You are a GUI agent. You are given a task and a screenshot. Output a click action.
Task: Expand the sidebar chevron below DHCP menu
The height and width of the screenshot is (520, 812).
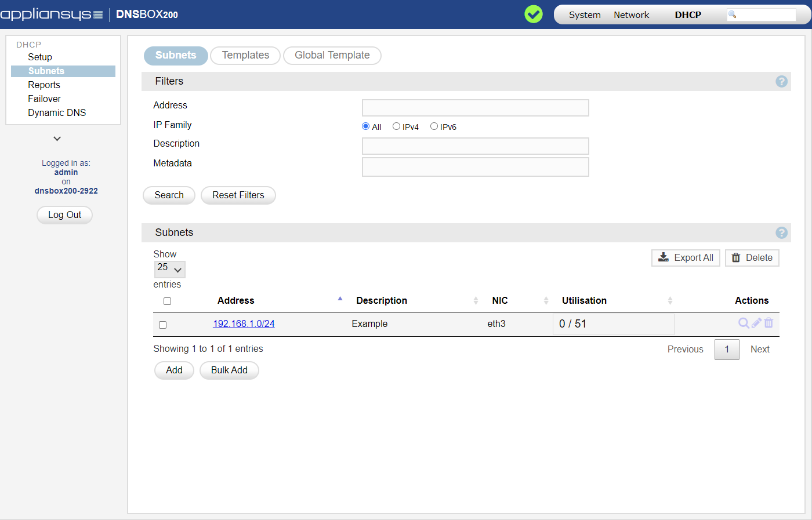[57, 139]
